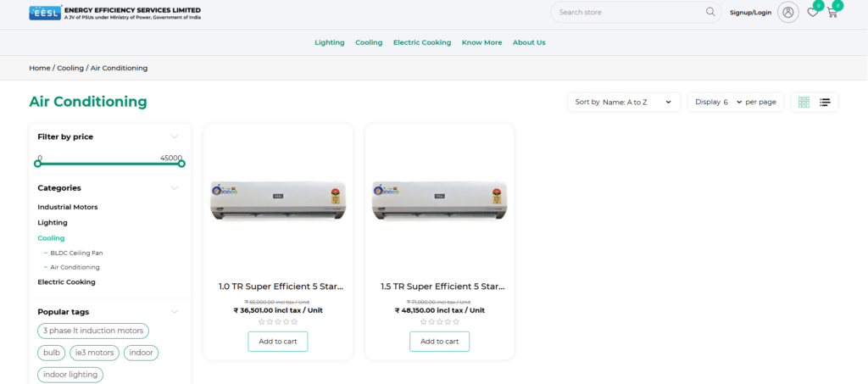Collapse the Filter by price panel

175,136
